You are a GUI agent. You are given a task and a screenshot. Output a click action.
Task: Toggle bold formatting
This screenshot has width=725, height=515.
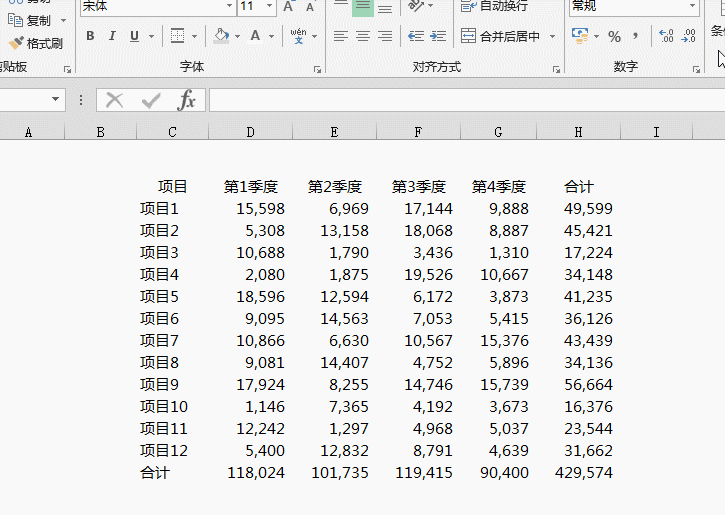click(90, 36)
